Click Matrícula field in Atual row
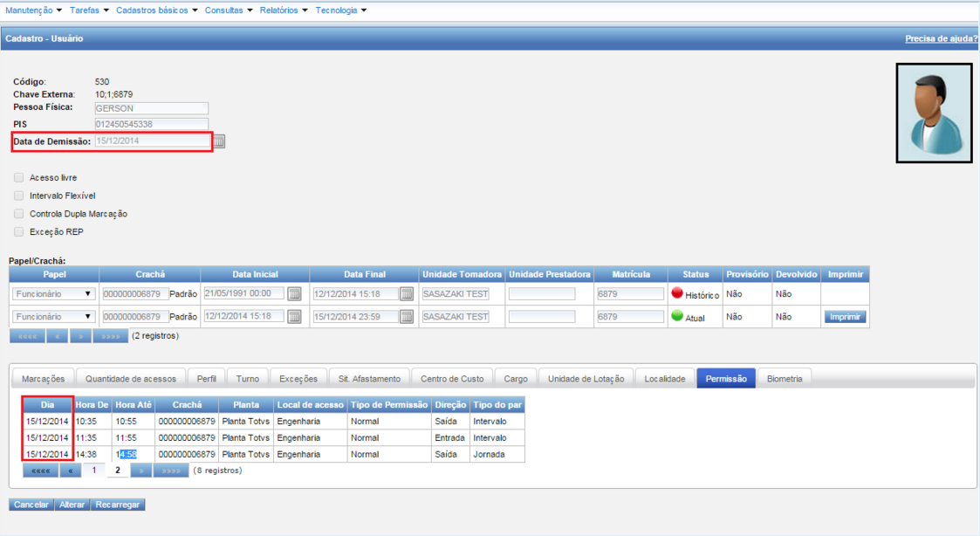This screenshot has height=536, width=980. tap(630, 317)
